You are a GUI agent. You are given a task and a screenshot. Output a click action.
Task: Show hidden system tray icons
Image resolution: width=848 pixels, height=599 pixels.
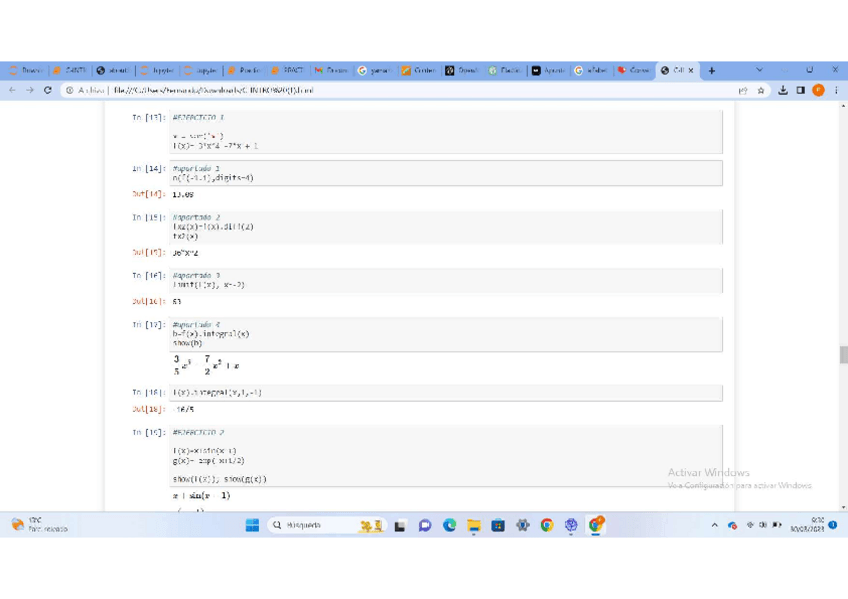tap(714, 525)
